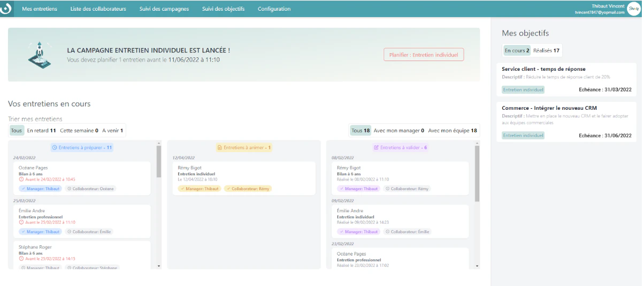644x286 pixels.
Task: Open the Configuration menu
Action: pos(274,9)
